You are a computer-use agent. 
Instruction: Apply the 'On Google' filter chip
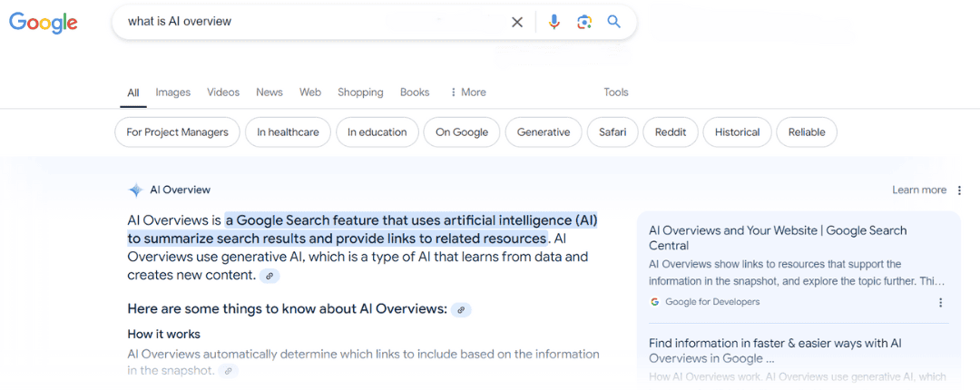[x=461, y=132]
